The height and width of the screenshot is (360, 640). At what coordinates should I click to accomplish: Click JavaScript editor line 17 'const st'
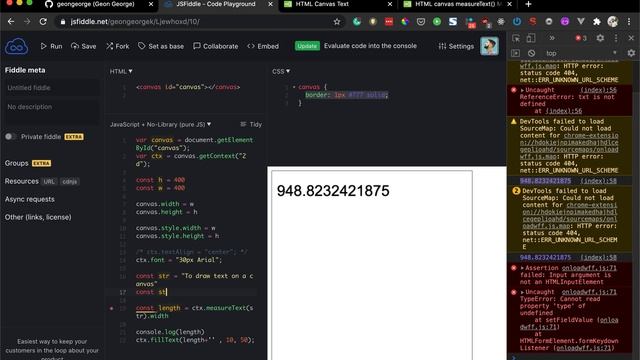point(151,292)
